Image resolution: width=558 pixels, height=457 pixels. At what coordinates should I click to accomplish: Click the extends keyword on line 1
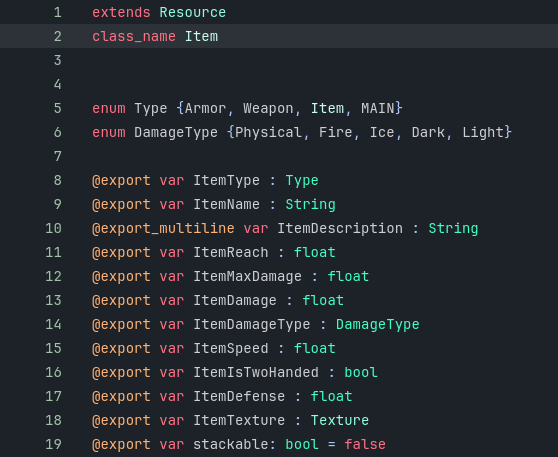[x=121, y=12]
